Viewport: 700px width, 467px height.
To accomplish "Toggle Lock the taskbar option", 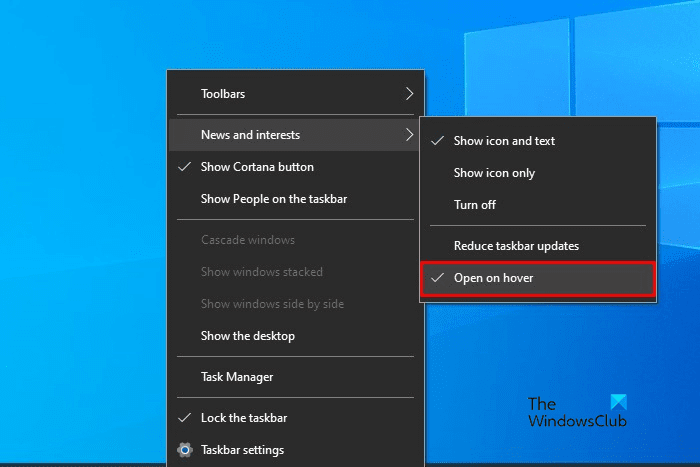I will point(296,418).
